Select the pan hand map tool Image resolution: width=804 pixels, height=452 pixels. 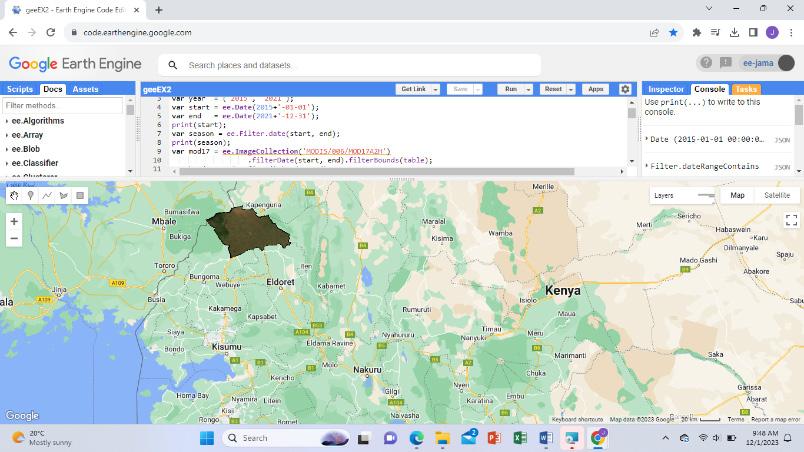pos(14,195)
